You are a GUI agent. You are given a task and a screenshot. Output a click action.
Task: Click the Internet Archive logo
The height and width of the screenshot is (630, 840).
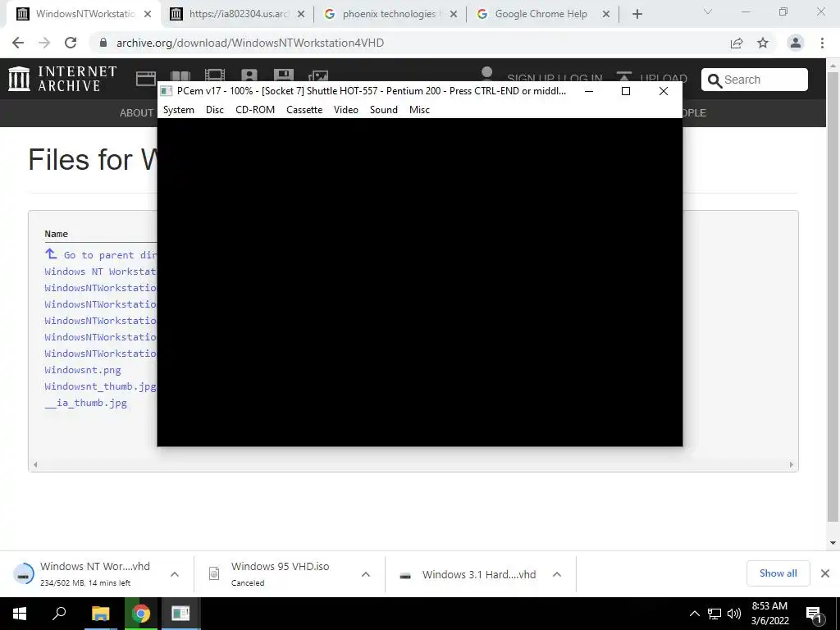62,79
